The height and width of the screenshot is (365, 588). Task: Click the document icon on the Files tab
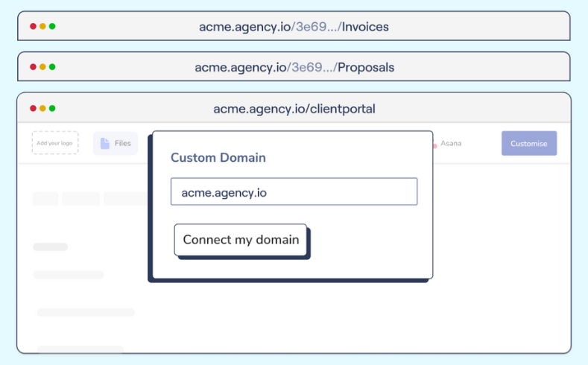point(105,144)
